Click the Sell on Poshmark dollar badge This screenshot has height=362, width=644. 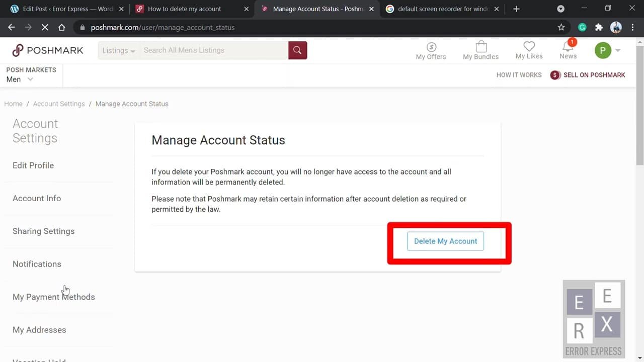(x=555, y=74)
